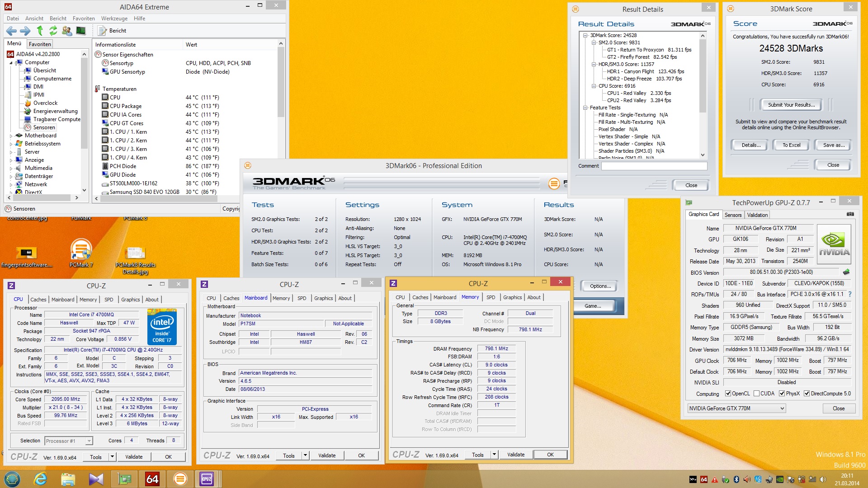868x488 pixels.
Task: Toggle the PhysX checkbox in GPU-Z
Action: point(782,394)
